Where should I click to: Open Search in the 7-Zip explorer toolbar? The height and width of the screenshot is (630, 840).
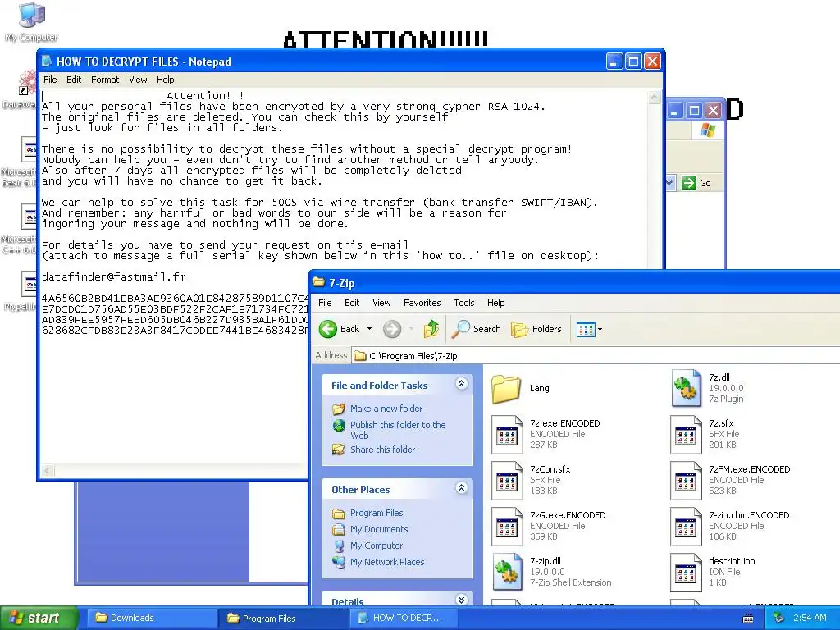point(477,329)
